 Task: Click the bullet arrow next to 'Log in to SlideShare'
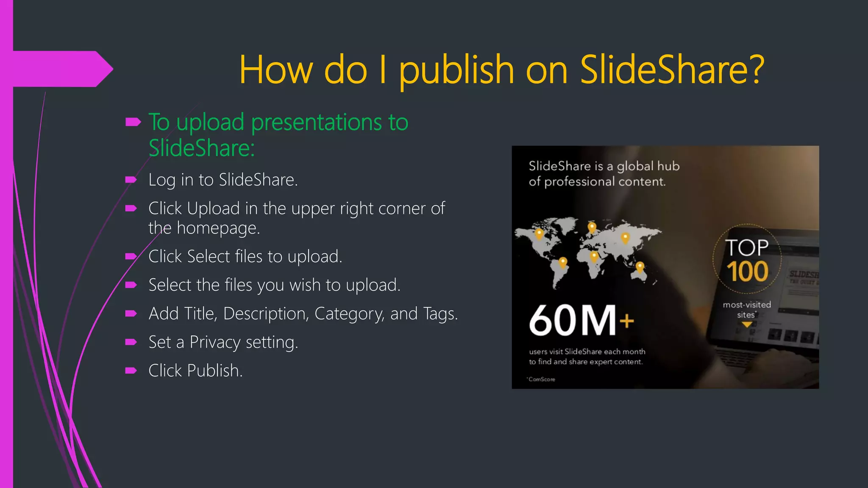pyautogui.click(x=131, y=180)
